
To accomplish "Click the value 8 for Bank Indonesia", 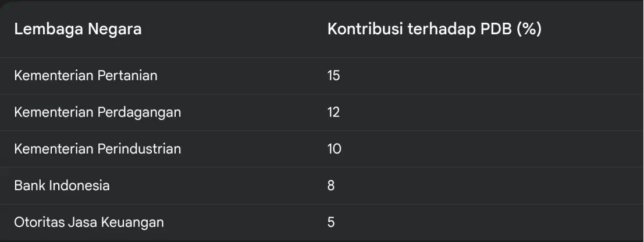I will (331, 186).
